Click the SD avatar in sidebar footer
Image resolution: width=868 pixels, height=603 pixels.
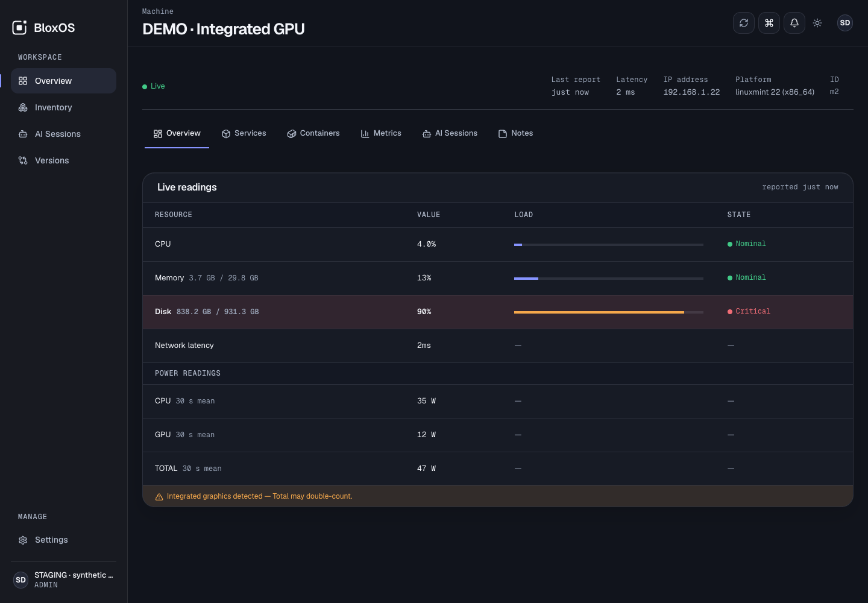coord(21,580)
